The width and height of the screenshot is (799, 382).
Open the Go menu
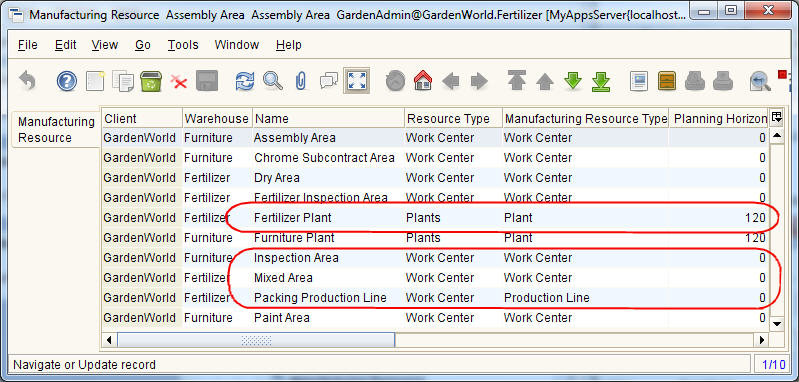143,45
